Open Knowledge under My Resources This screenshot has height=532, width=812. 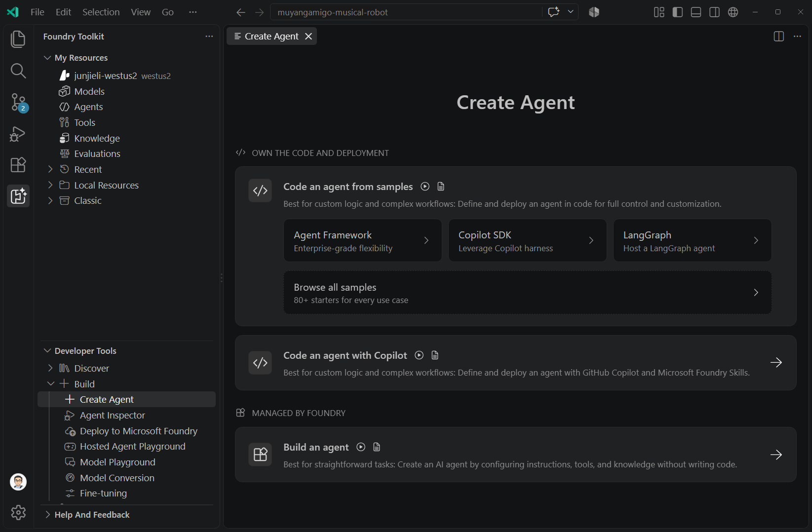(127, 138)
